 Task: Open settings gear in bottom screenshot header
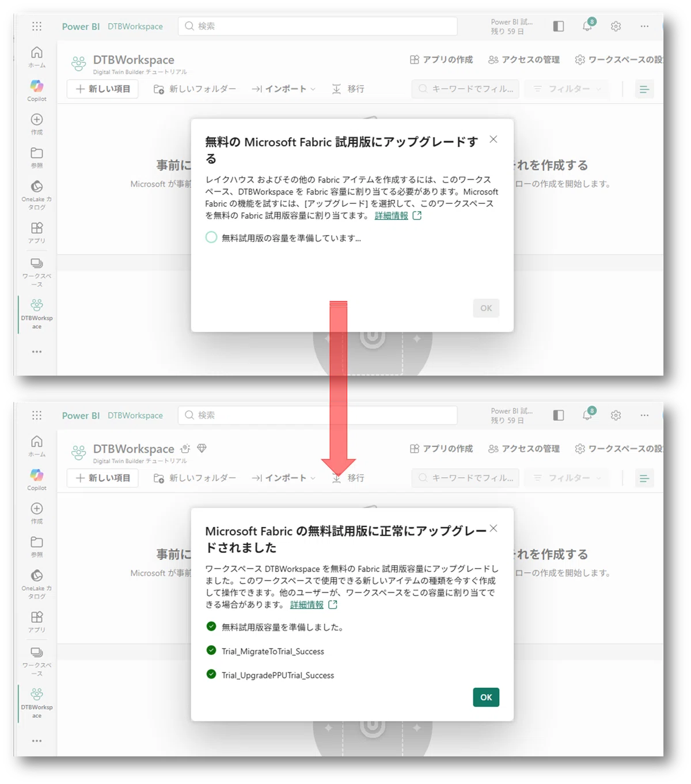616,415
